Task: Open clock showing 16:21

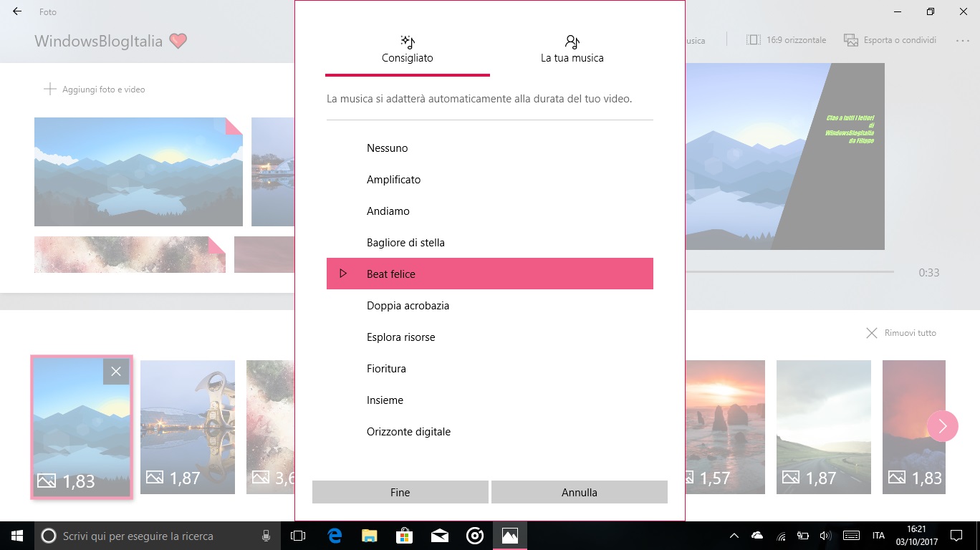Action: tap(916, 535)
